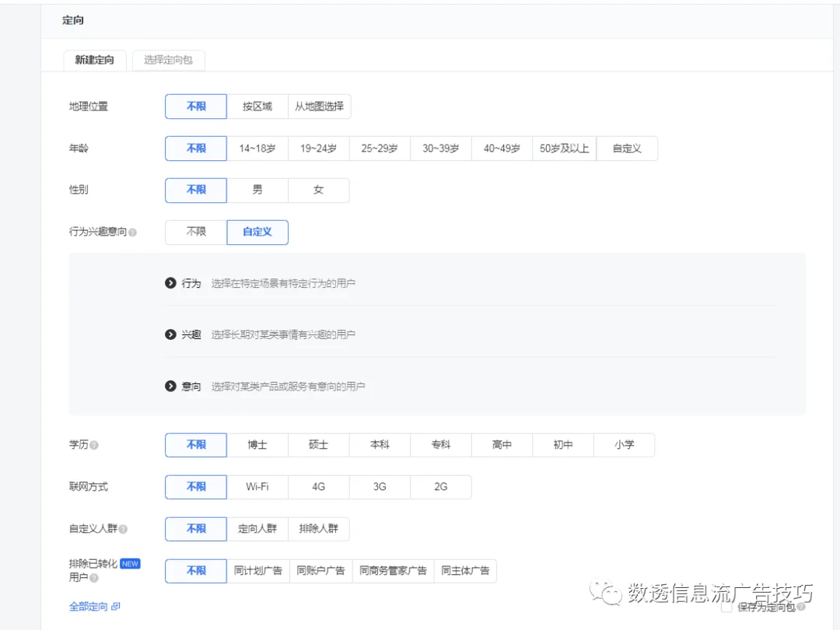840x630 pixels.
Task: Pick the 25~29岁 age range
Action: [x=380, y=149]
